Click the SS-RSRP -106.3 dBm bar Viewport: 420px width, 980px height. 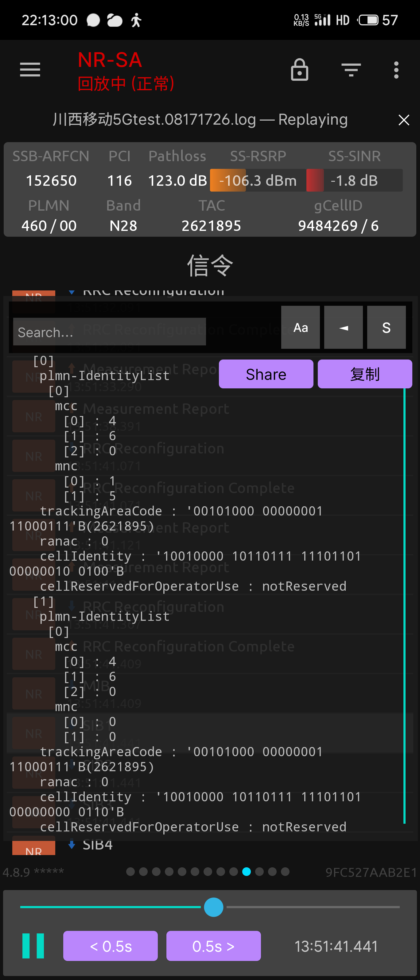click(258, 180)
